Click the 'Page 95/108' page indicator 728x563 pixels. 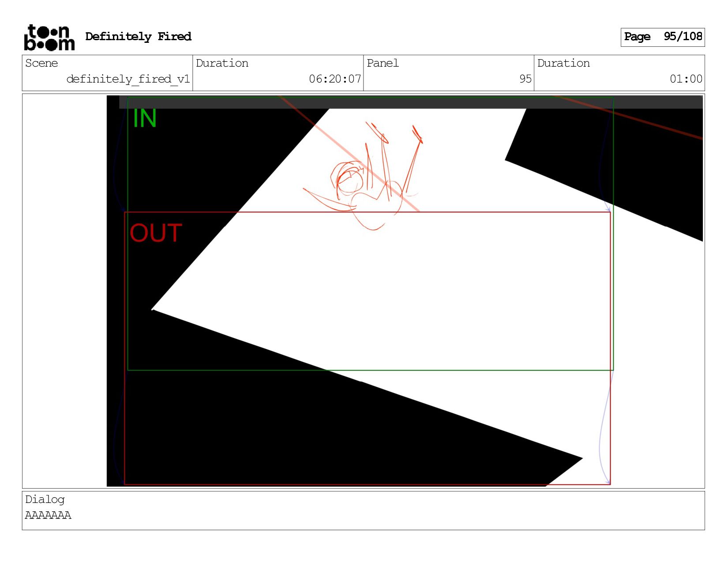pyautogui.click(x=663, y=37)
